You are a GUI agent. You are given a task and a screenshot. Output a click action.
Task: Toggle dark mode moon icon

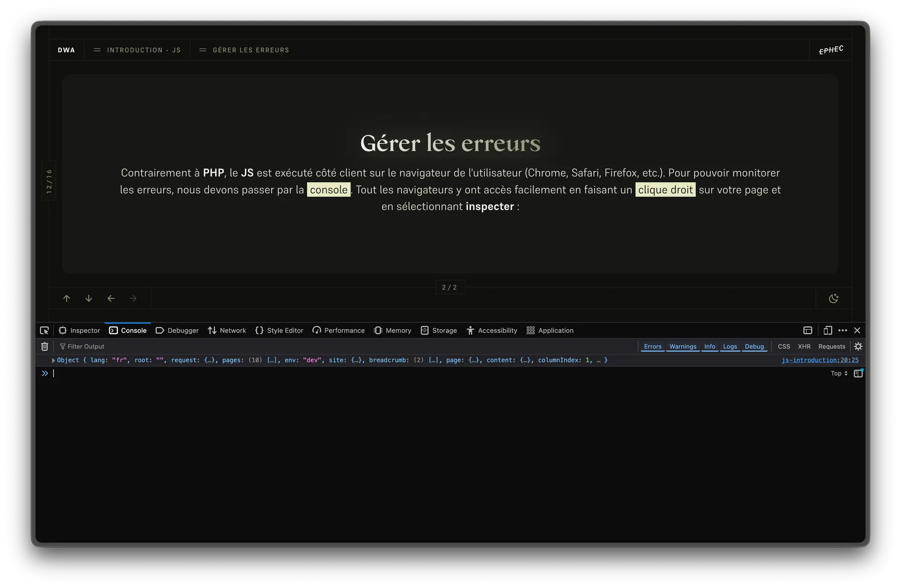pos(833,299)
